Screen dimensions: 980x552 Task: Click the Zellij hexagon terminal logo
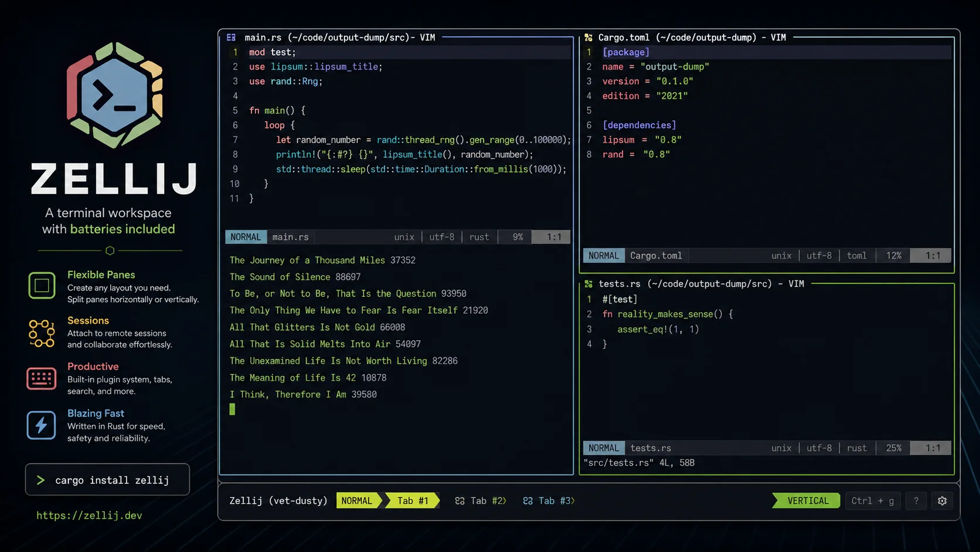[114, 95]
